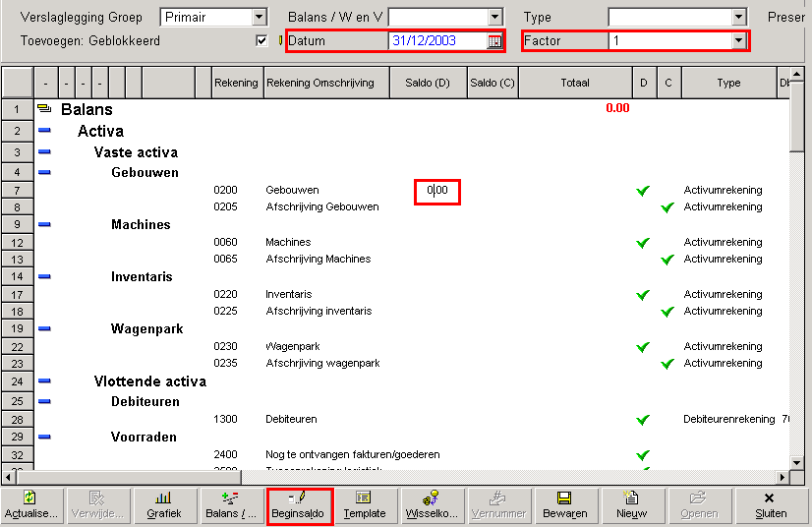Open the calendar picker for Datum
This screenshot has width=812, height=527.
494,41
